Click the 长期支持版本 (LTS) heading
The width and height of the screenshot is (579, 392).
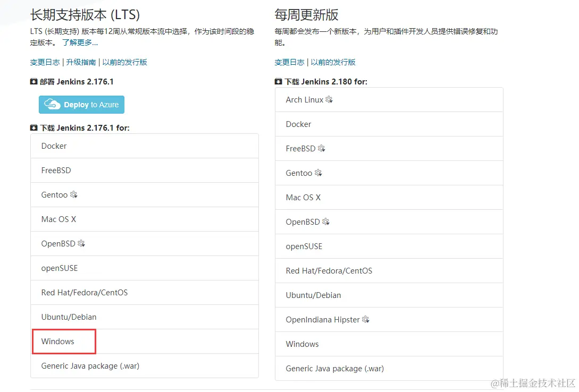click(x=85, y=15)
